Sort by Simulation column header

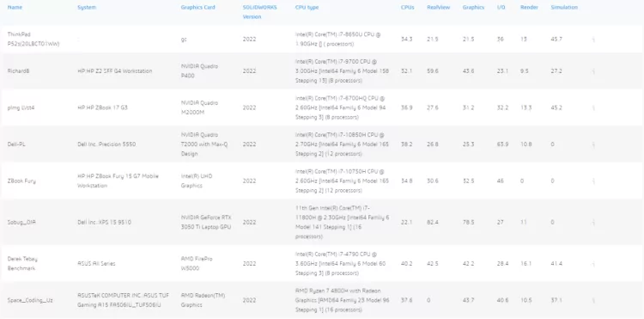[564, 8]
